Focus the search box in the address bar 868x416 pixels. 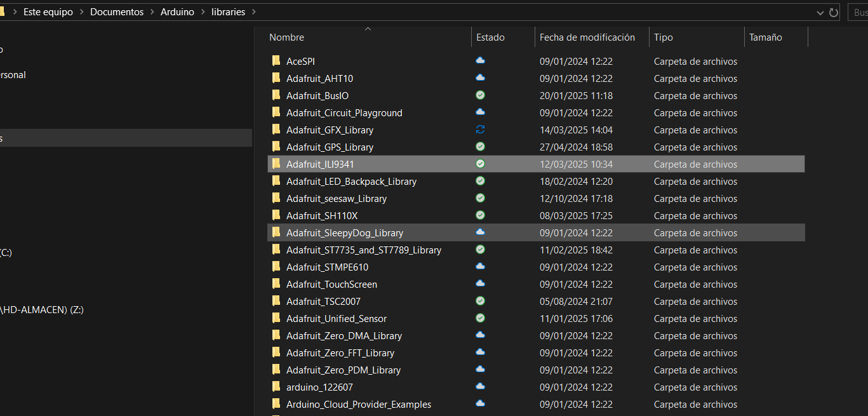click(857, 12)
